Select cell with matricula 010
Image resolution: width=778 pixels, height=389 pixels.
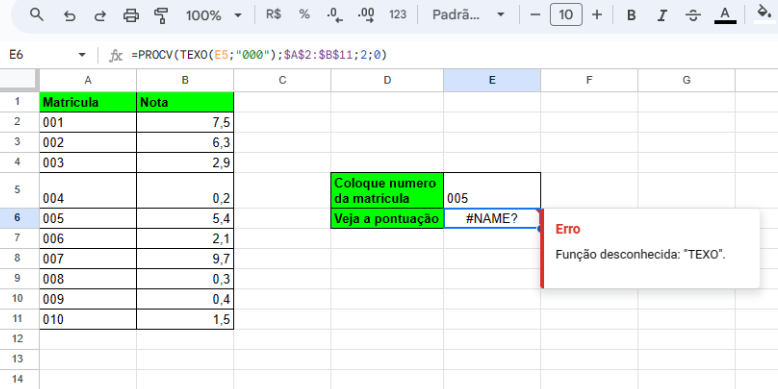[88, 319]
